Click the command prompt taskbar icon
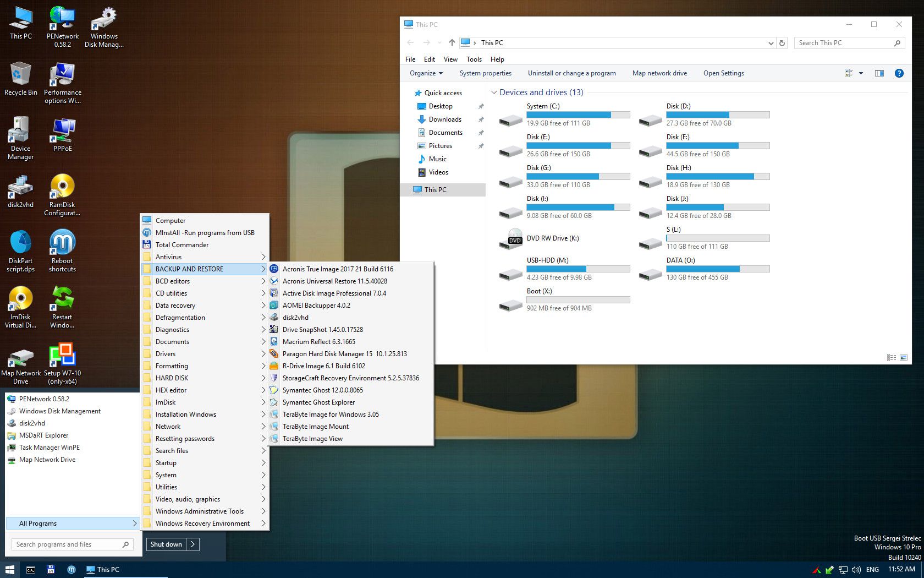Viewport: 924px width, 578px height. tap(31, 570)
